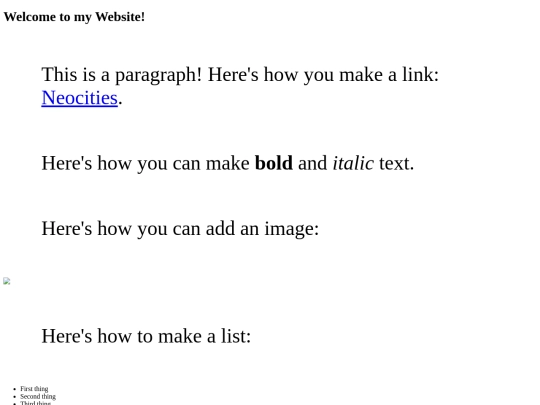Click the word 'Website!' in the heading
This screenshot has width=540, height=405.
tap(120, 17)
